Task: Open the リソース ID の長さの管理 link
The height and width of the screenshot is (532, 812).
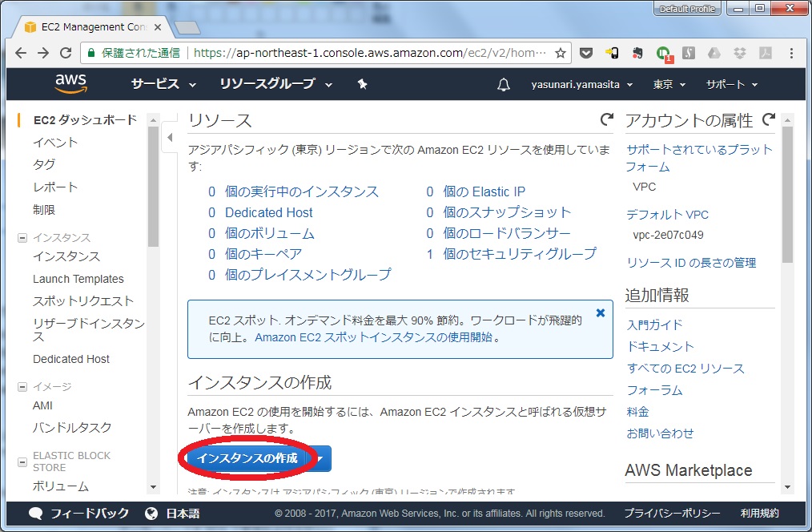Action: click(691, 263)
